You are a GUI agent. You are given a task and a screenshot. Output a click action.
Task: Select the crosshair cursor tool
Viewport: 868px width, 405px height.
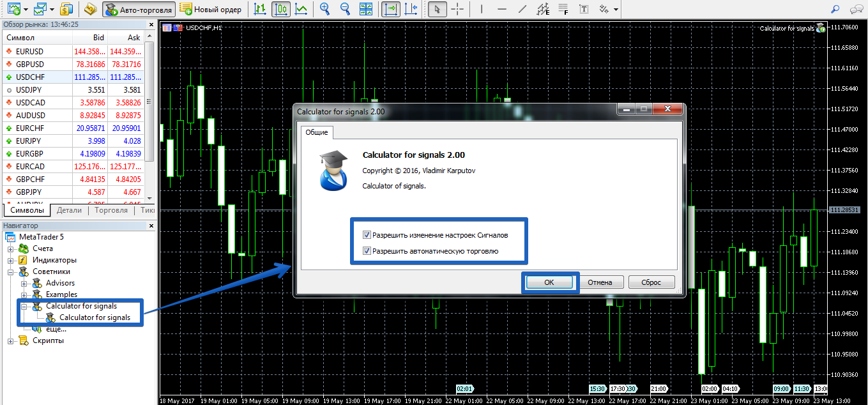(457, 9)
